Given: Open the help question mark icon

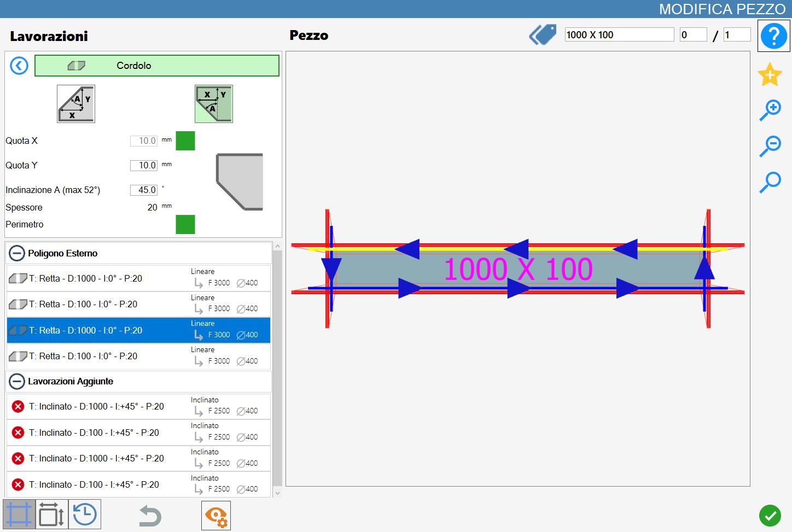Looking at the screenshot, I should (x=773, y=36).
